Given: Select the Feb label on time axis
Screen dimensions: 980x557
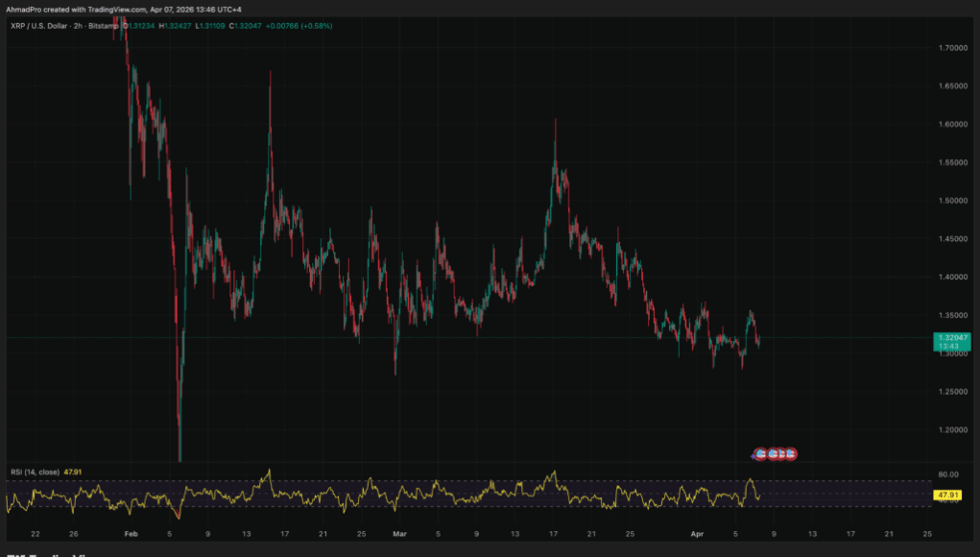Looking at the screenshot, I should [x=131, y=532].
